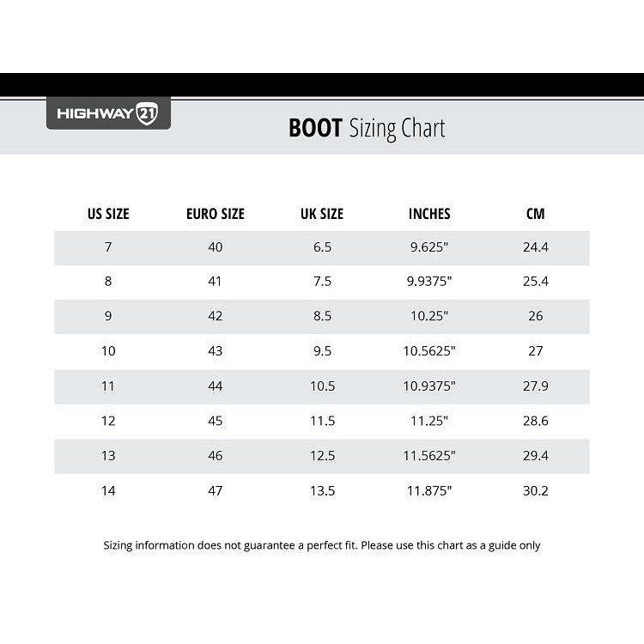Select Euro size 41 cell

click(215, 282)
